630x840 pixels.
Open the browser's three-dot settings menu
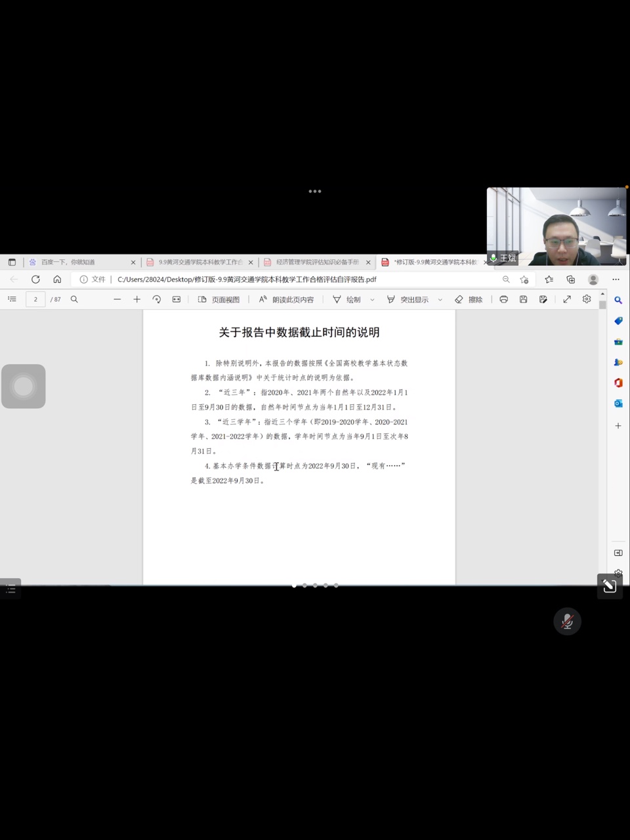click(x=616, y=280)
